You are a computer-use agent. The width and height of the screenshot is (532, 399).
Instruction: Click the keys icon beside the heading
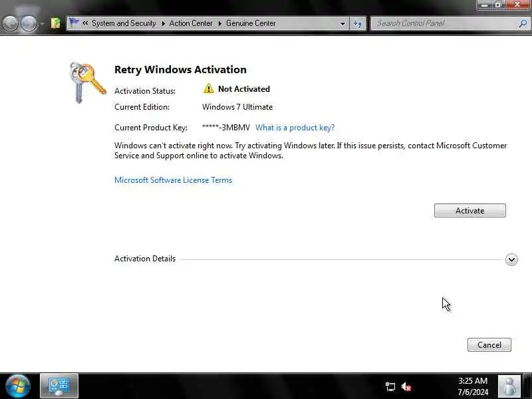pyautogui.click(x=88, y=82)
